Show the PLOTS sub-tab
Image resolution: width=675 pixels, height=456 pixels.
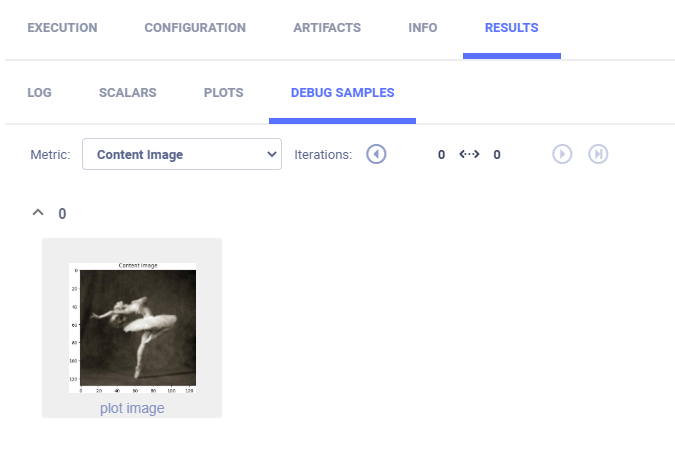223,92
